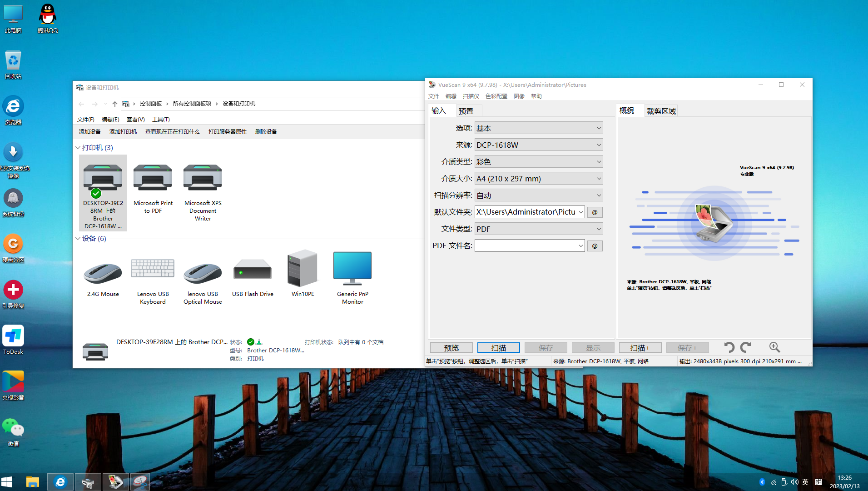
Task: Click the 扫描 scan button
Action: [x=499, y=348]
